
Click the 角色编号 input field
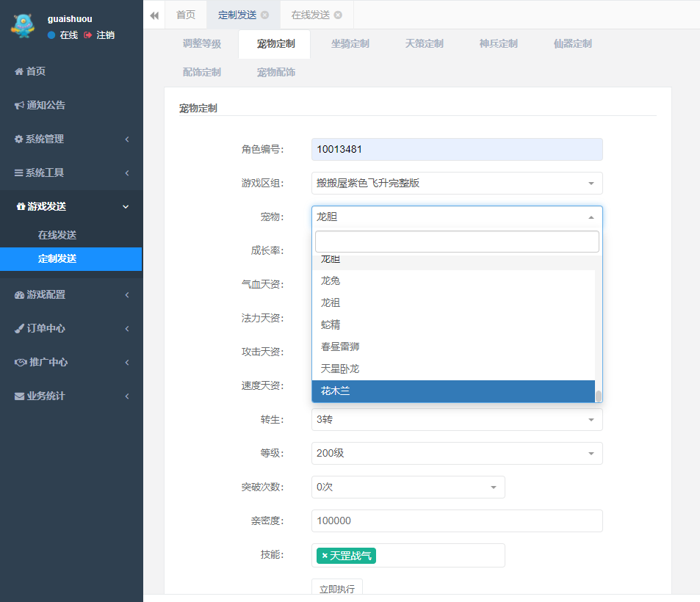456,150
